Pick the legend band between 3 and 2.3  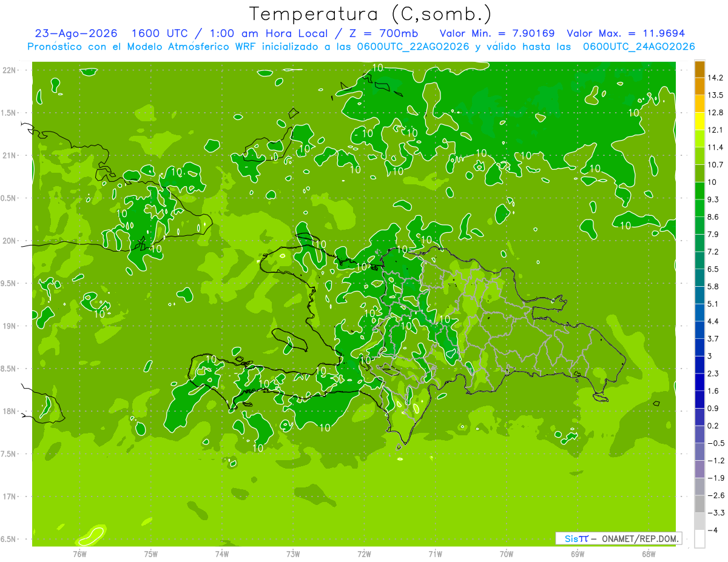(x=699, y=364)
